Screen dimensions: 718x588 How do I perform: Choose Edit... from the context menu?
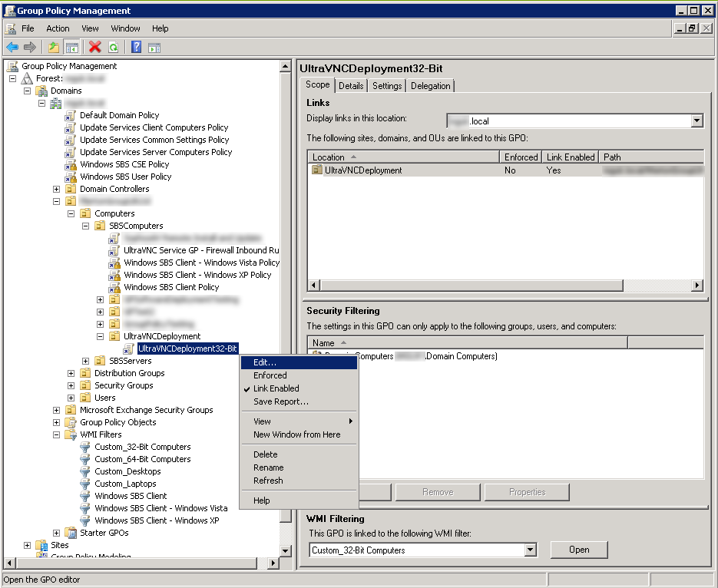[x=299, y=362]
